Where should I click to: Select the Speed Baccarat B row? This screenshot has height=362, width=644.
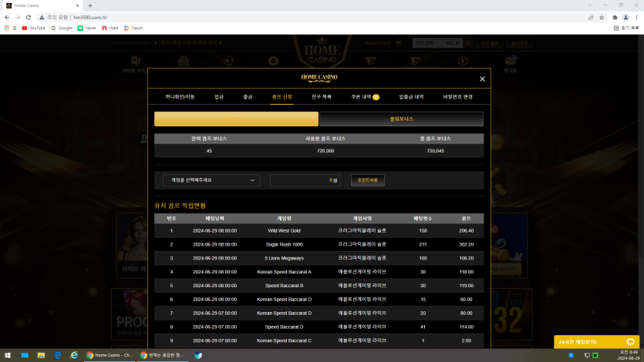click(319, 286)
